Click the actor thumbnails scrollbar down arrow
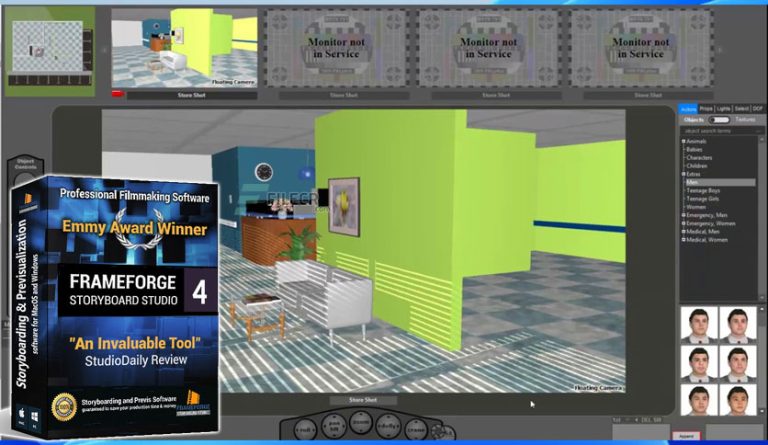 click(x=762, y=412)
